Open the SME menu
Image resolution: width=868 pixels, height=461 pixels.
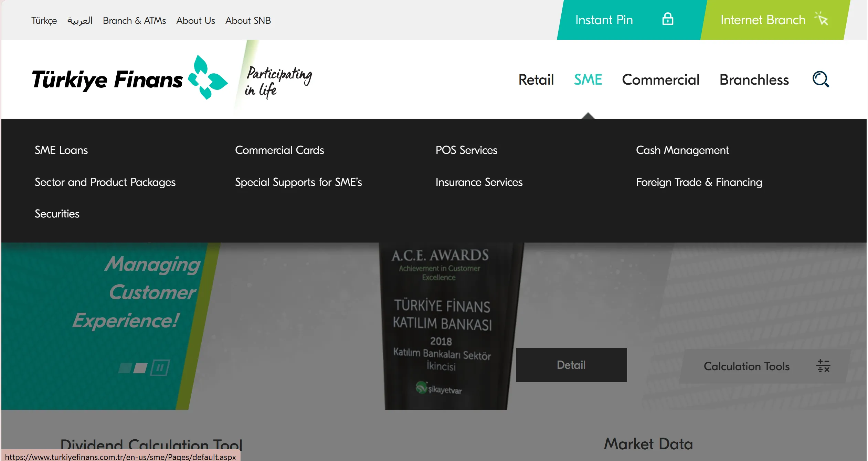pyautogui.click(x=588, y=80)
